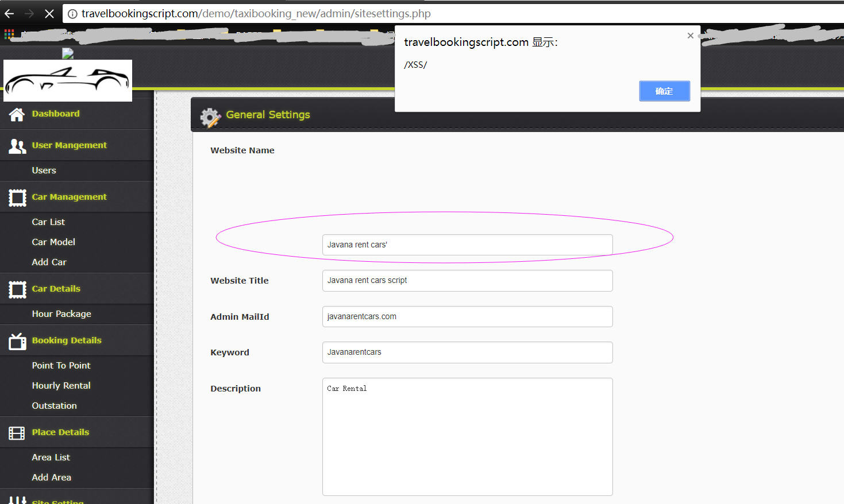Click the Dashboard home icon
This screenshot has width=844, height=504.
pyautogui.click(x=17, y=114)
